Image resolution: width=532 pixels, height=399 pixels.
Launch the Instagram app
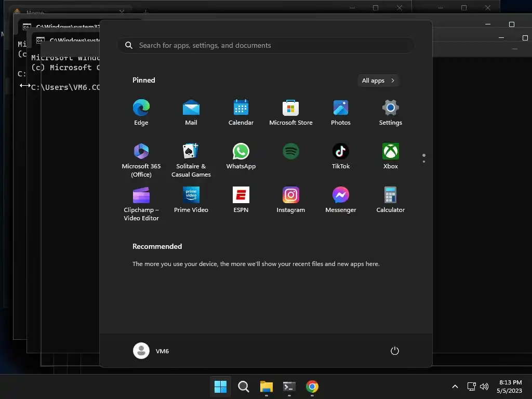point(291,200)
